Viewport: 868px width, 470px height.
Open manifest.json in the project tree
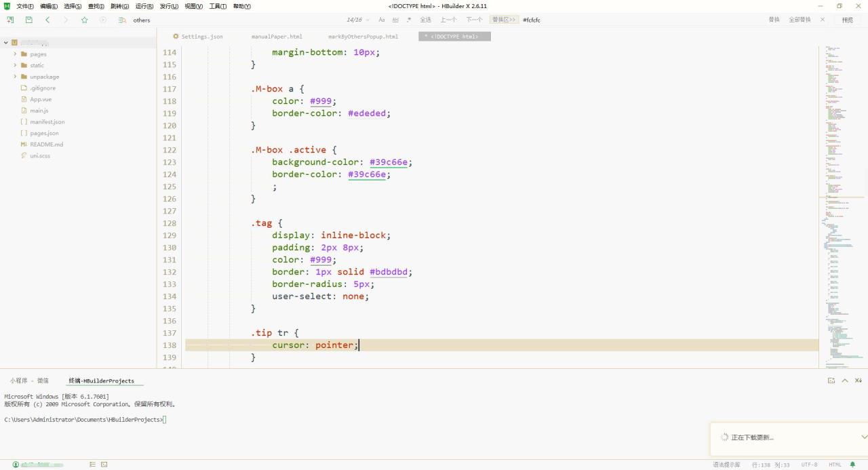[x=47, y=122]
